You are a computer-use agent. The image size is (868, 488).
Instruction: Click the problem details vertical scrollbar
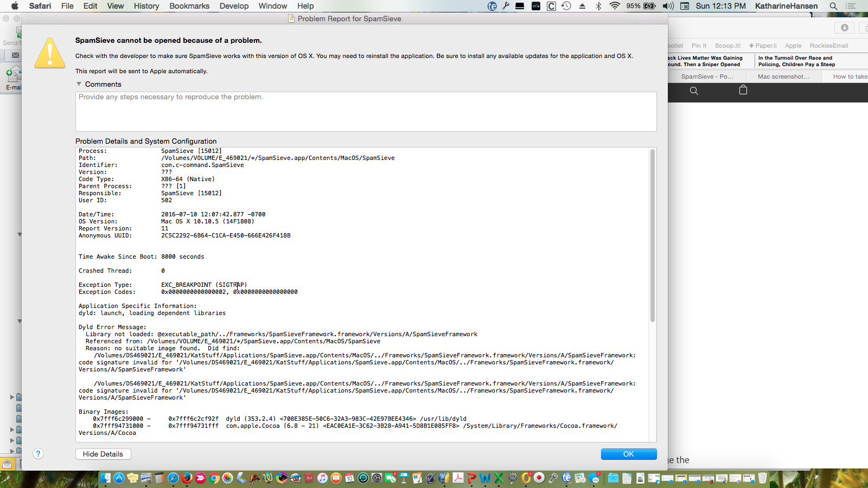653,236
